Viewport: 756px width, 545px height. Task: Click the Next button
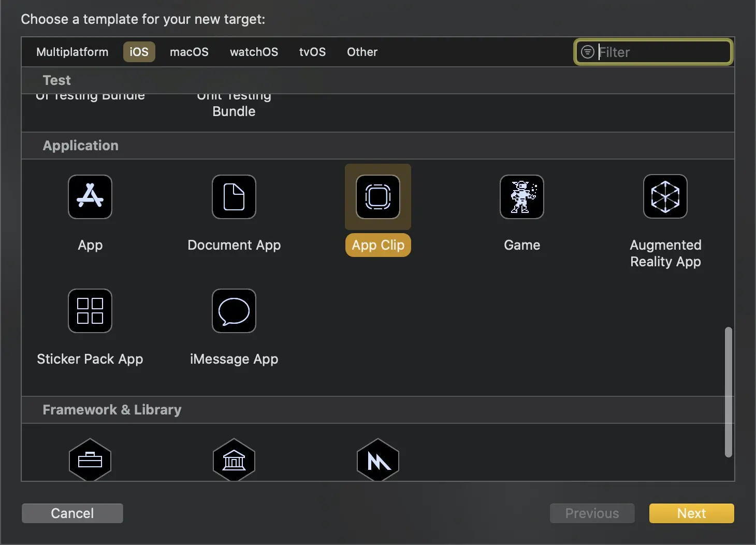tap(692, 513)
